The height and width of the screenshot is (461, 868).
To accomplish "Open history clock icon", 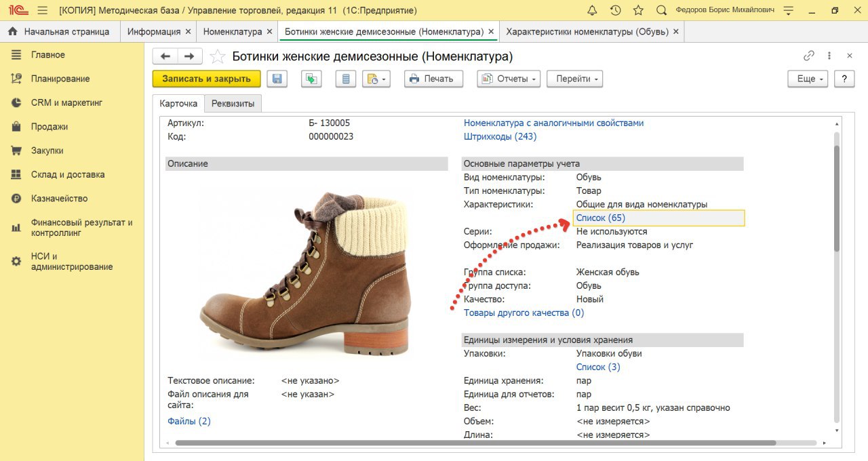I will click(x=615, y=10).
